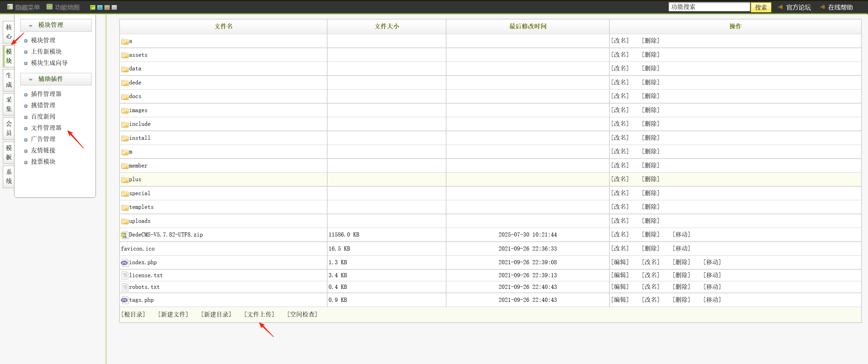The width and height of the screenshot is (868, 364).
Task: Open the data folder icon
Action: point(125,69)
